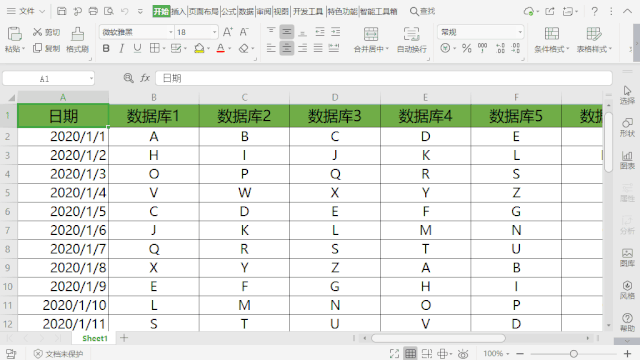Click the Name Box showing A1

49,78
